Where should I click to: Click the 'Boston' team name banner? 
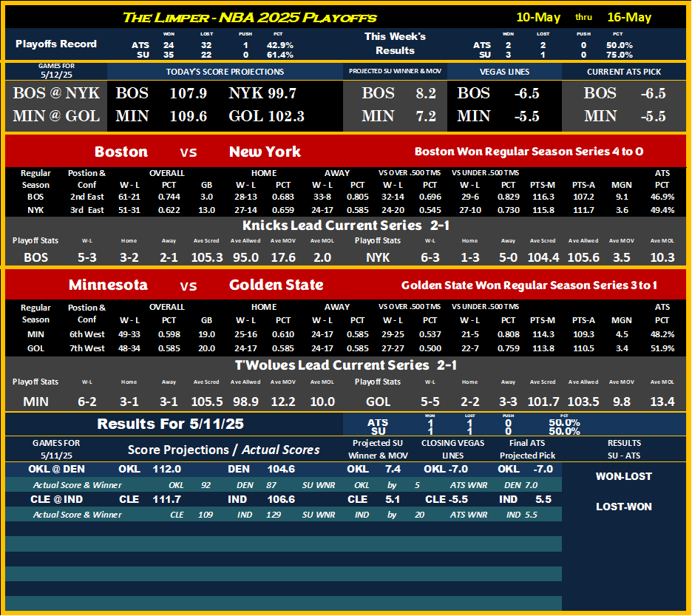click(121, 152)
